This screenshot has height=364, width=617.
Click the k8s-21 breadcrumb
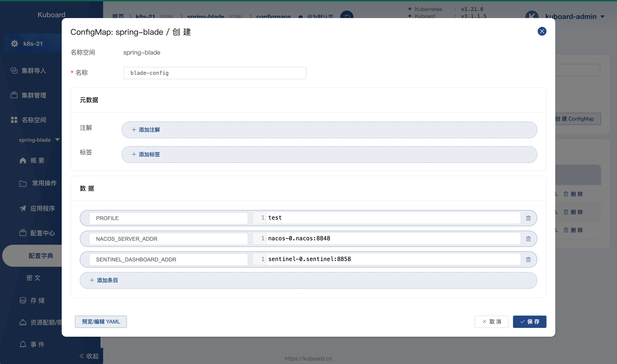click(145, 16)
